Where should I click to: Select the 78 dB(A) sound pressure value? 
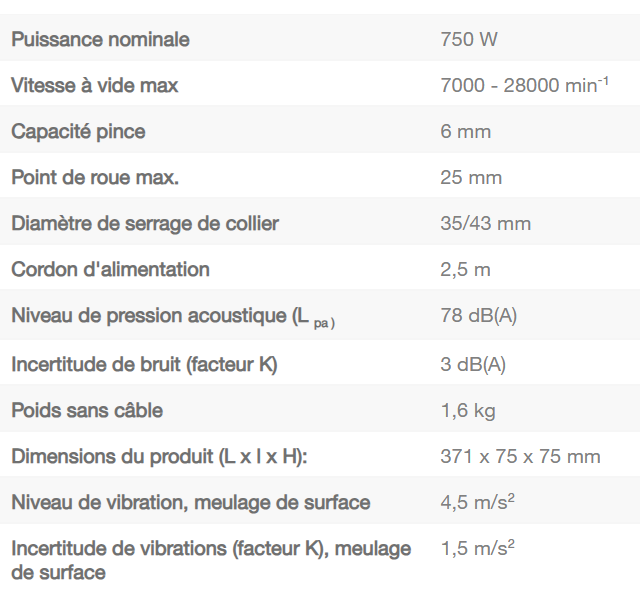[x=479, y=317]
